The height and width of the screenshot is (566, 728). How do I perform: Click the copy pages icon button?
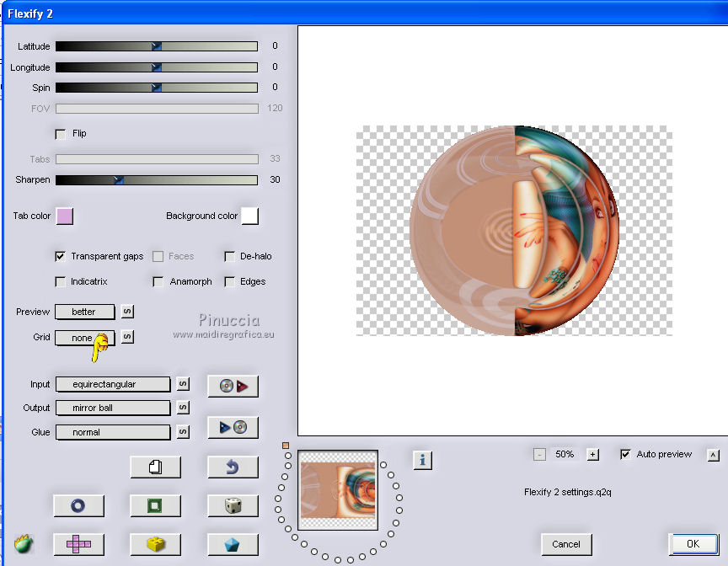tap(156, 467)
